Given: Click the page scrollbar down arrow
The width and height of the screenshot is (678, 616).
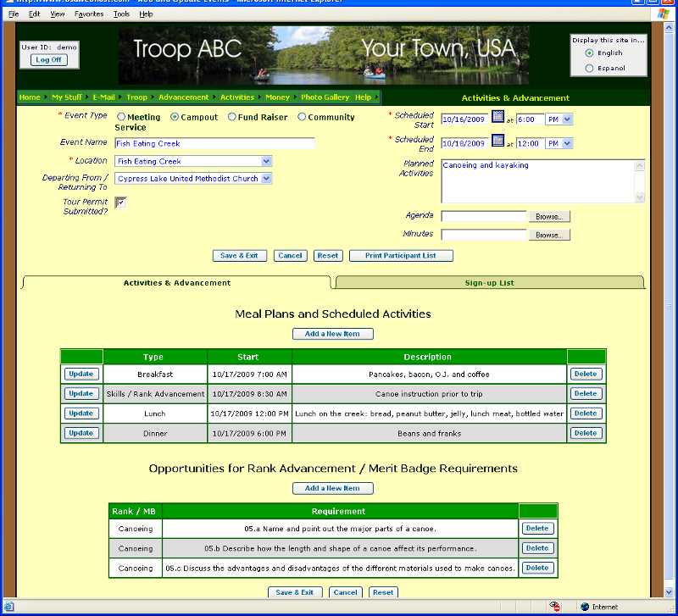Looking at the screenshot, I should (x=669, y=591).
